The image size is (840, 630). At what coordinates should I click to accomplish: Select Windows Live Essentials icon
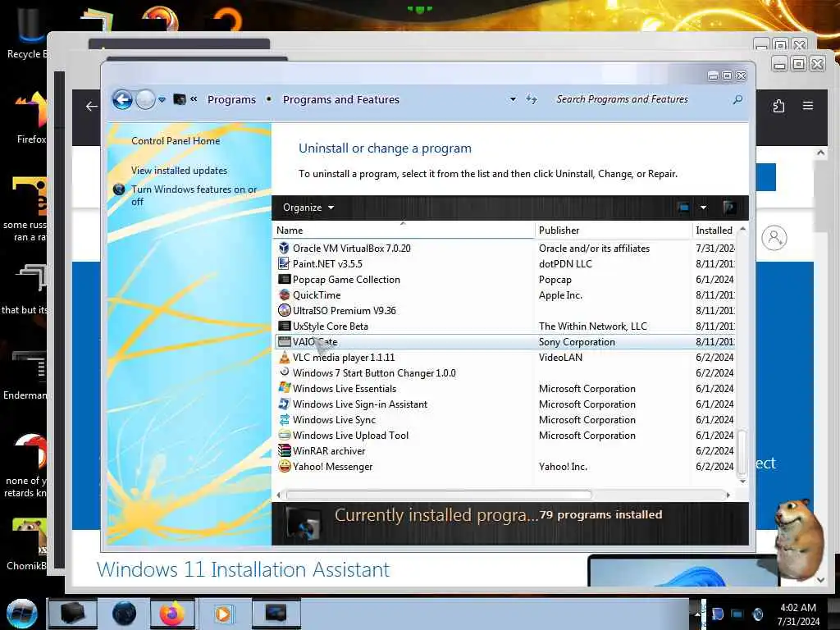(284, 388)
